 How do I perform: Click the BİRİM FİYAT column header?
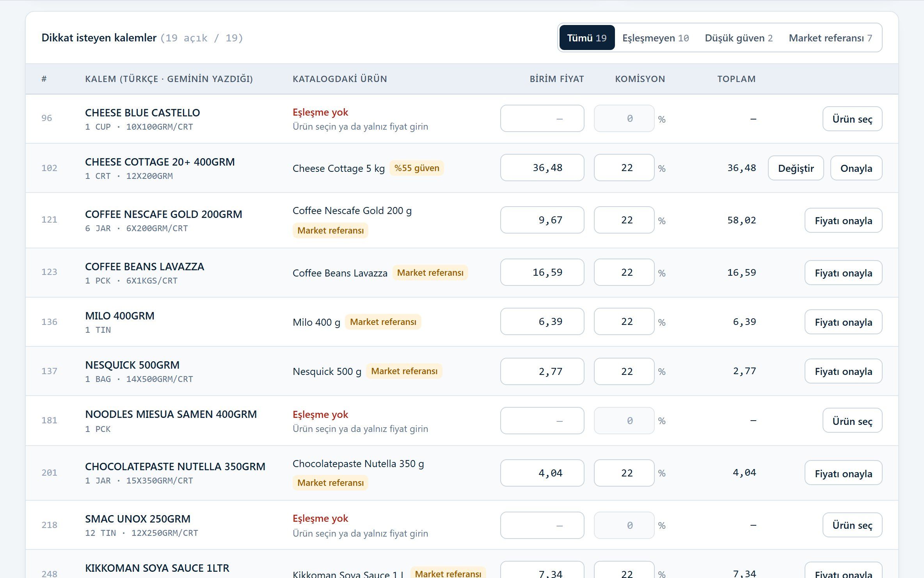point(557,79)
